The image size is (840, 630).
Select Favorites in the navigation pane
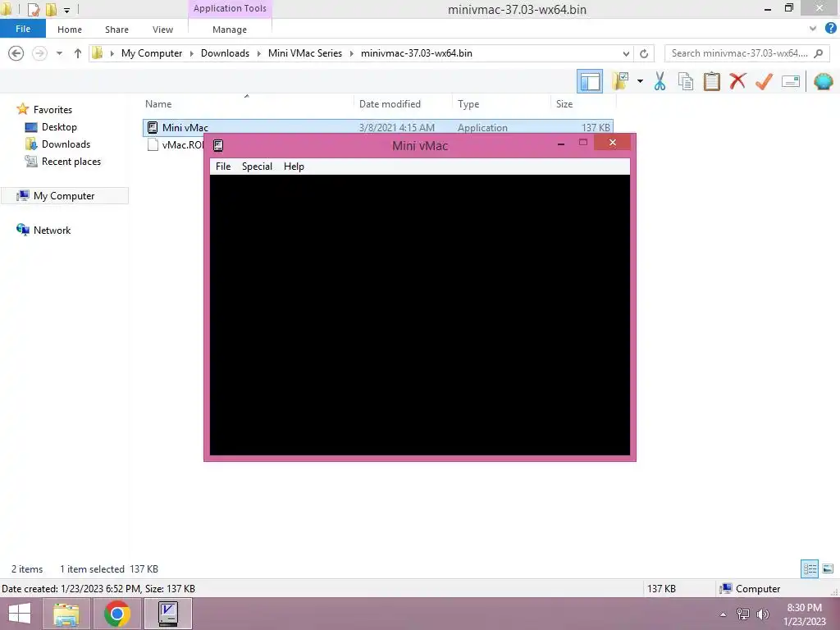point(52,110)
